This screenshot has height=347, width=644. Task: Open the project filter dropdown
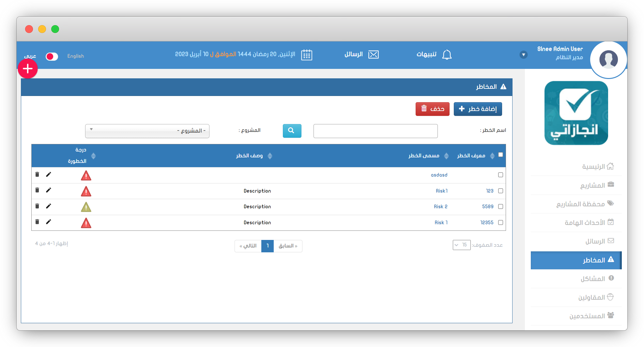(147, 131)
